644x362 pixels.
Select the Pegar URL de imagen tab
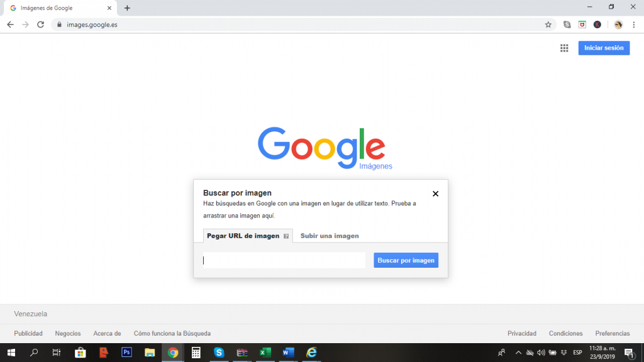point(243,236)
